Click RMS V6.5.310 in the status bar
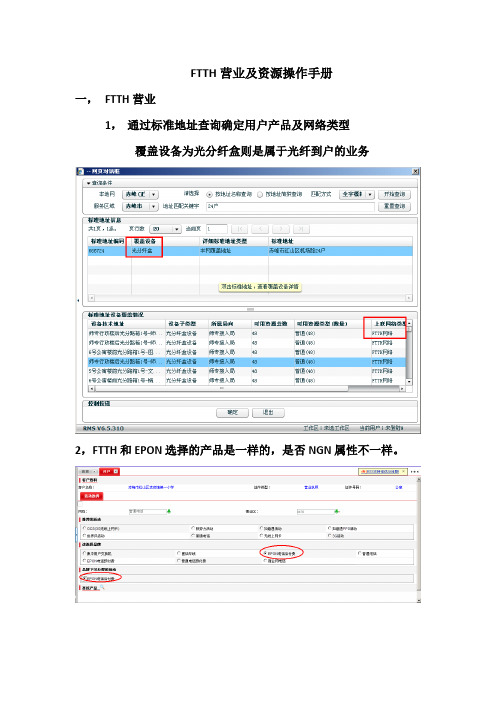The height and width of the screenshot is (702, 496). point(103,428)
